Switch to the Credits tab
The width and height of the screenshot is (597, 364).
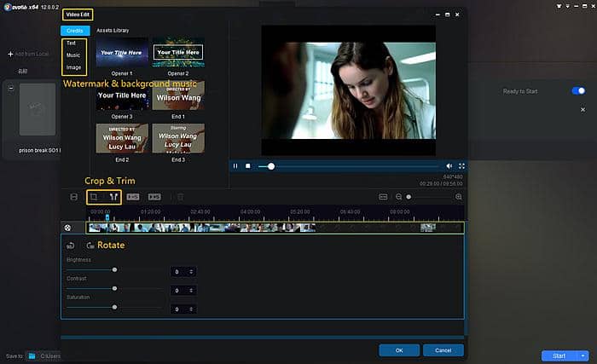coord(75,31)
